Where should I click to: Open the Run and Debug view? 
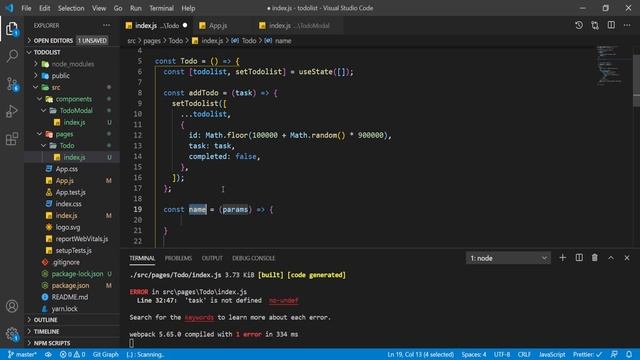[12, 111]
